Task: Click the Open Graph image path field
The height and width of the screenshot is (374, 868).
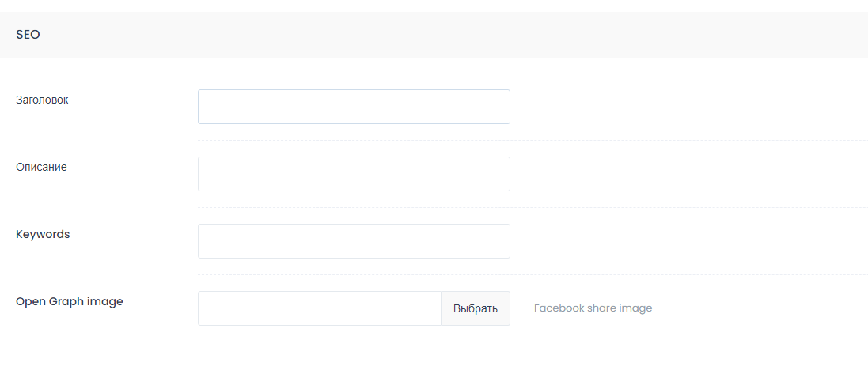Action: click(x=320, y=308)
